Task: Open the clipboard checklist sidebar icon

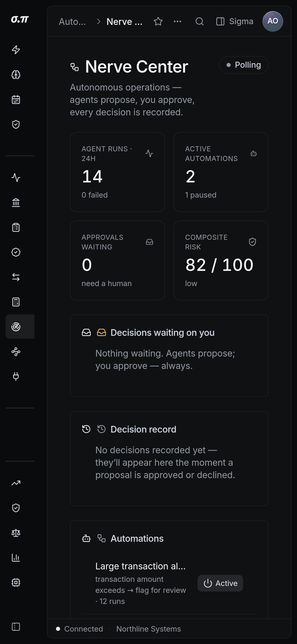Action: 16,227
